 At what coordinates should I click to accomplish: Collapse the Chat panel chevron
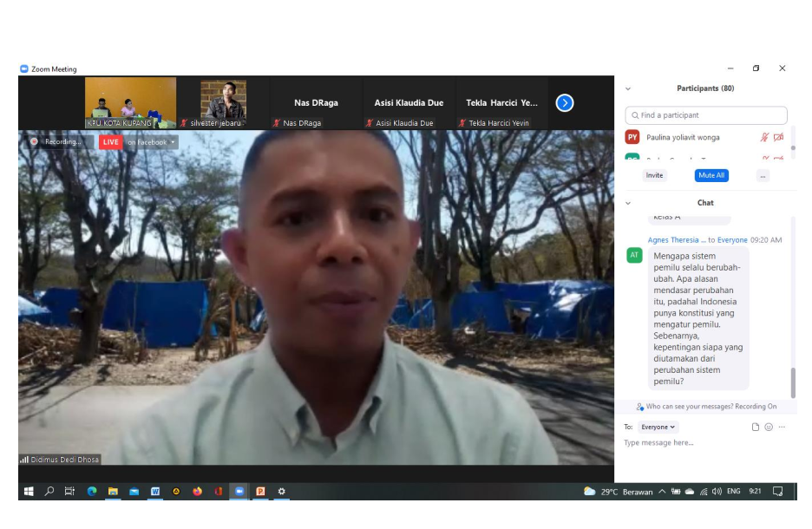point(628,203)
